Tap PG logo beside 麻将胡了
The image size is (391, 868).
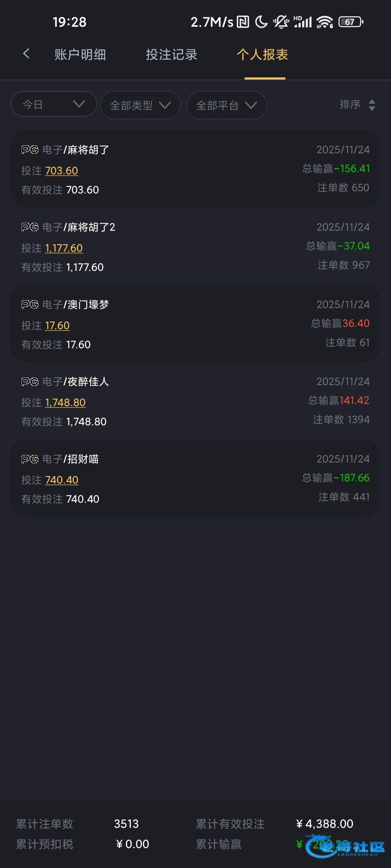pos(30,150)
